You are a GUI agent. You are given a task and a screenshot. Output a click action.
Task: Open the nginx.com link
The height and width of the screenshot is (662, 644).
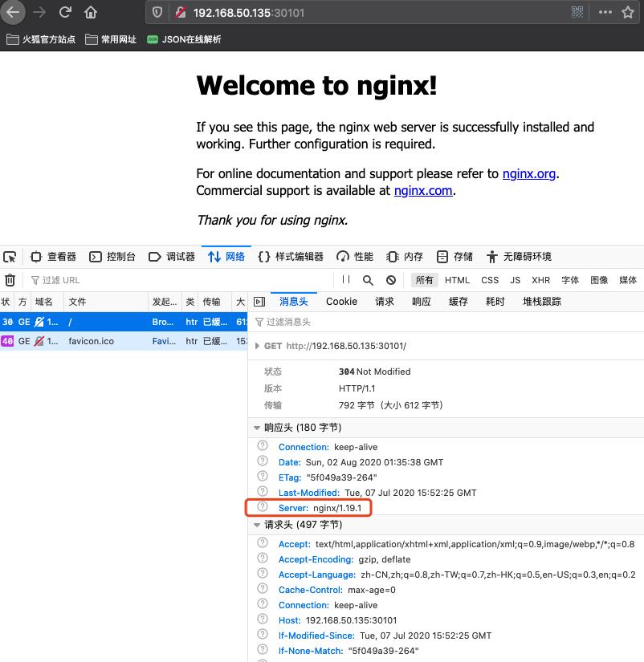tap(423, 191)
